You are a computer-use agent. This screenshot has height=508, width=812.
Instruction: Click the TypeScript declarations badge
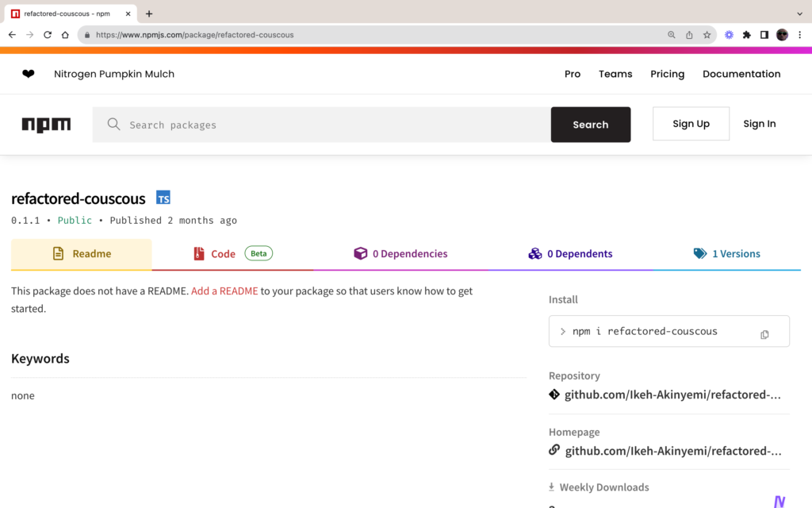(x=163, y=198)
